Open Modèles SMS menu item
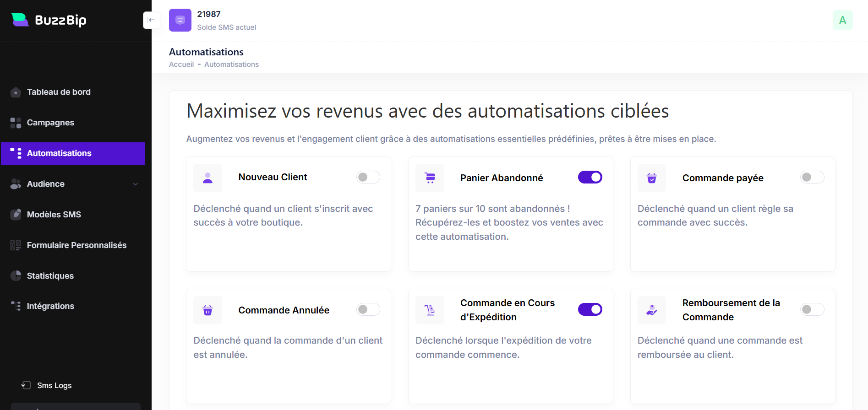Image resolution: width=868 pixels, height=410 pixels. pos(54,215)
